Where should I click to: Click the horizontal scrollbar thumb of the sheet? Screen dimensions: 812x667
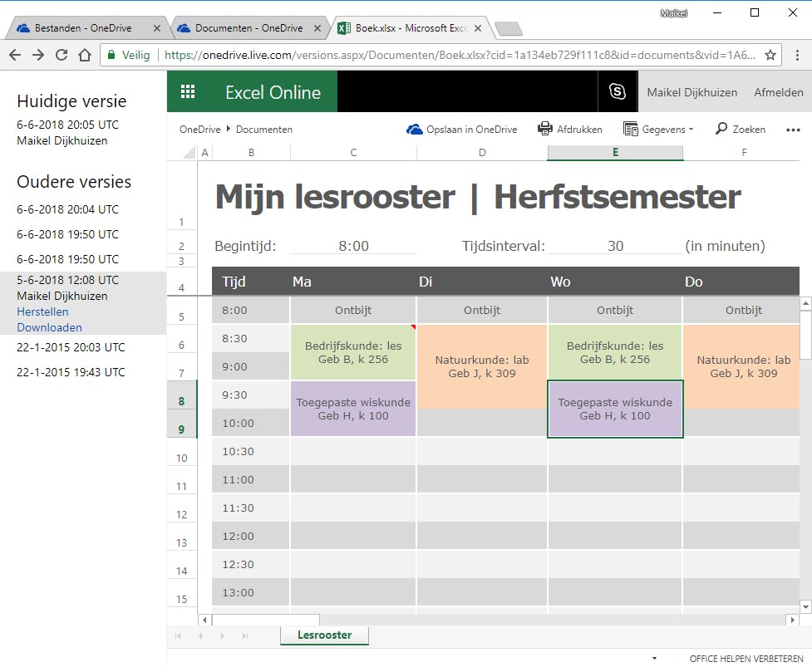[x=266, y=620]
